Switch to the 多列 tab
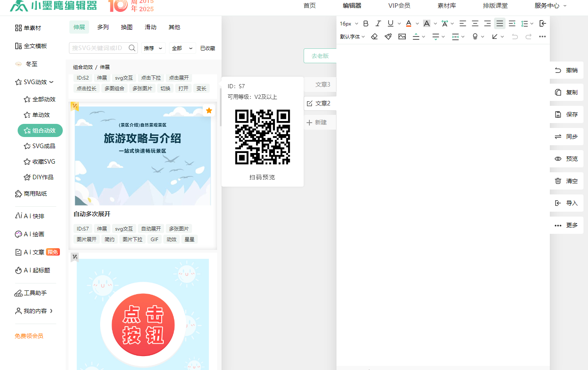The image size is (588, 370). point(103,27)
